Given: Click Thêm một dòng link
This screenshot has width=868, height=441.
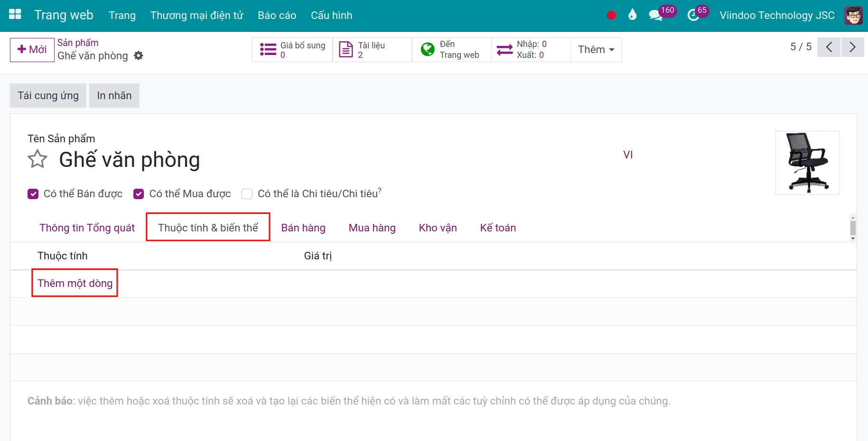Looking at the screenshot, I should tap(75, 283).
